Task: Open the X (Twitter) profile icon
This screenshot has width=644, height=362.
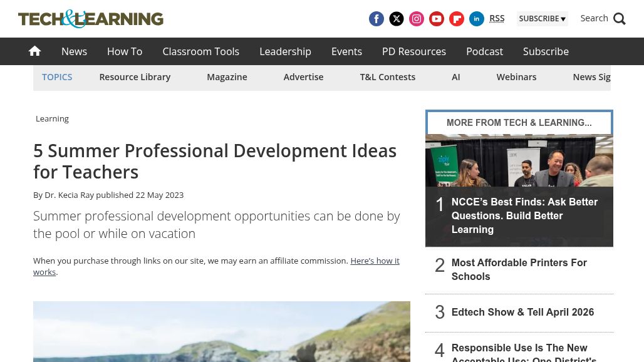Action: (397, 19)
